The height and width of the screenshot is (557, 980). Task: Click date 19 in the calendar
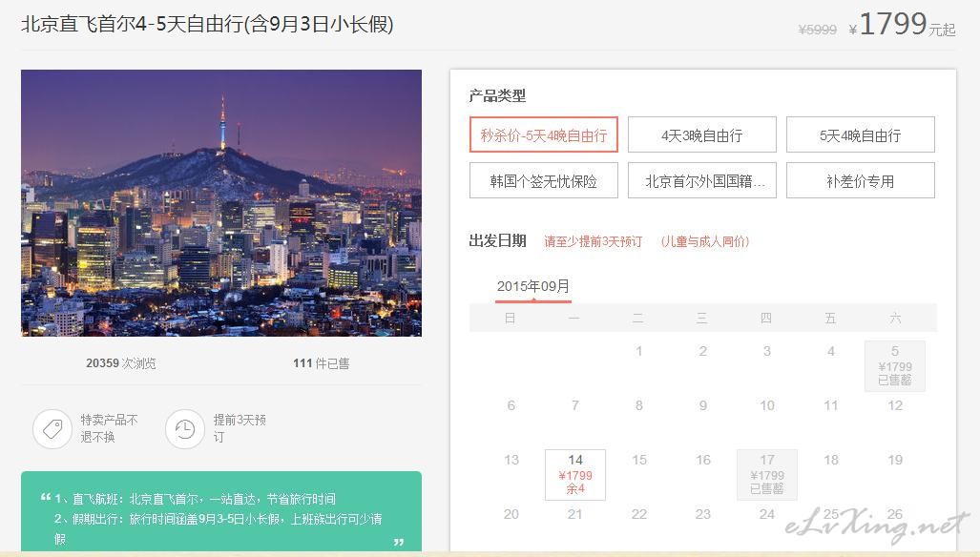coord(895,460)
